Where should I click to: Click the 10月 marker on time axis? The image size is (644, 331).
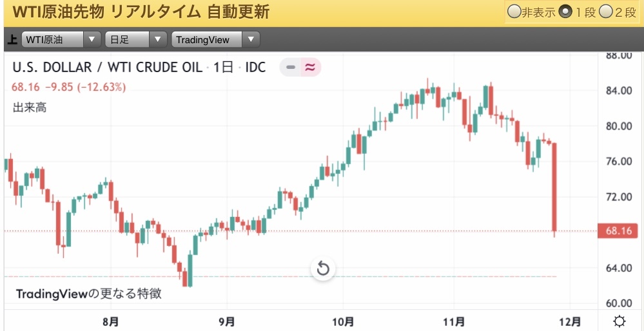coord(344,321)
